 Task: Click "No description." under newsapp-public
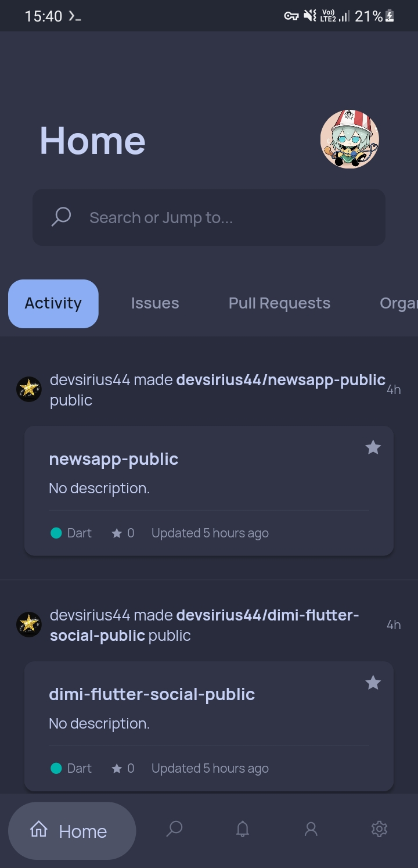point(99,488)
